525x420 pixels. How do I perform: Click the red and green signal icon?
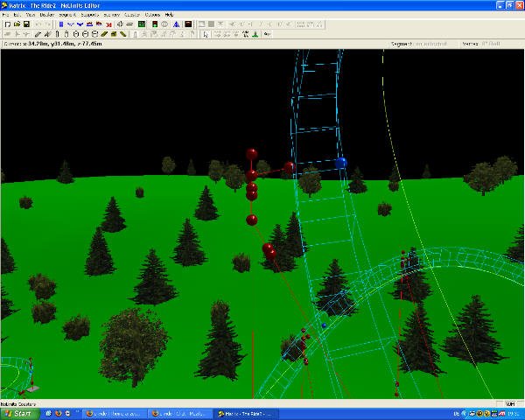point(155,24)
